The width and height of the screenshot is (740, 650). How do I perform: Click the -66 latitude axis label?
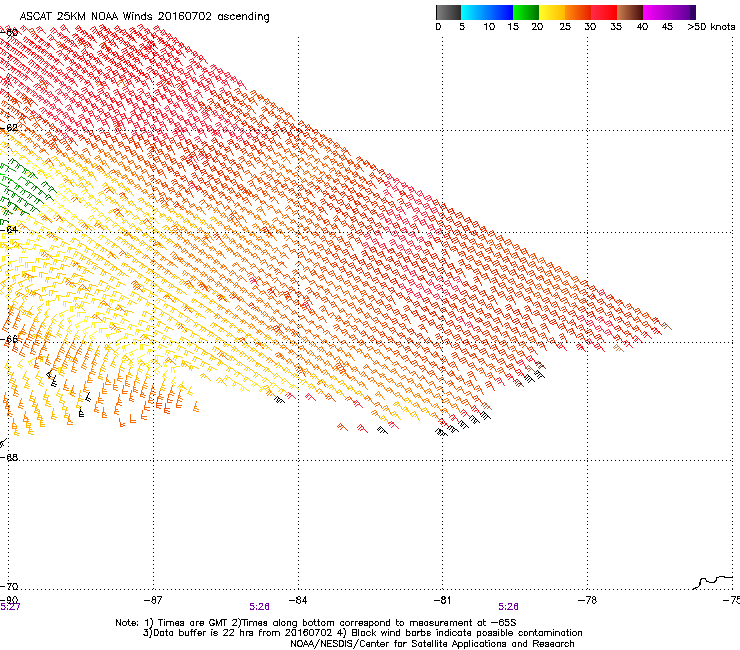[9, 339]
